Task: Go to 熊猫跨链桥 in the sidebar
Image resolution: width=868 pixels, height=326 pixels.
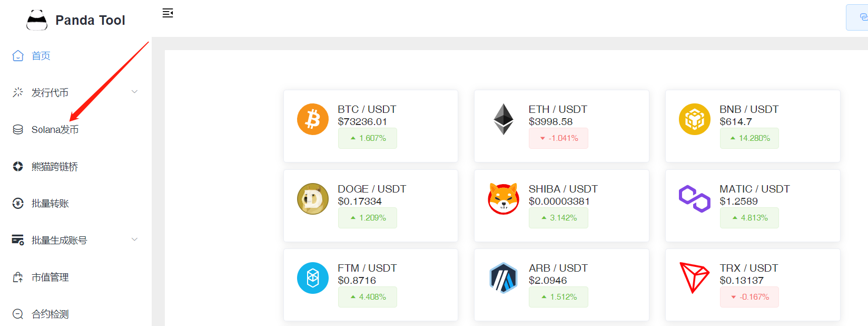Action: click(x=55, y=167)
